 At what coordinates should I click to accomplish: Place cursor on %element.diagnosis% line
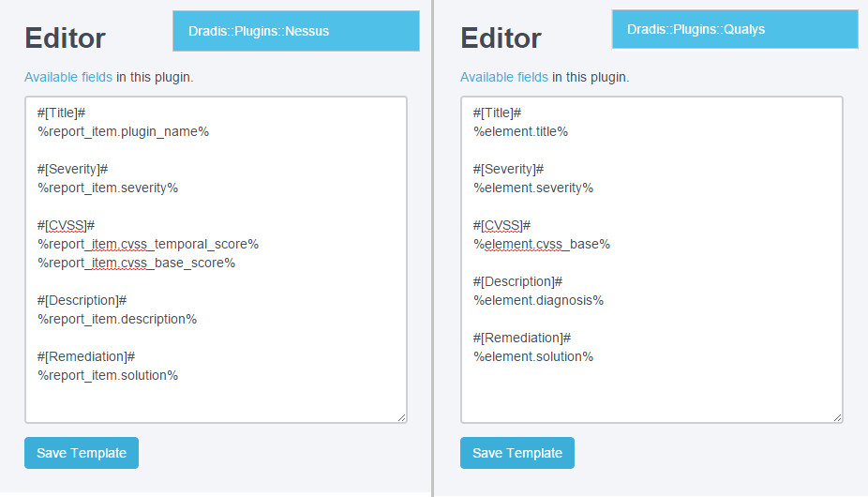pos(538,300)
